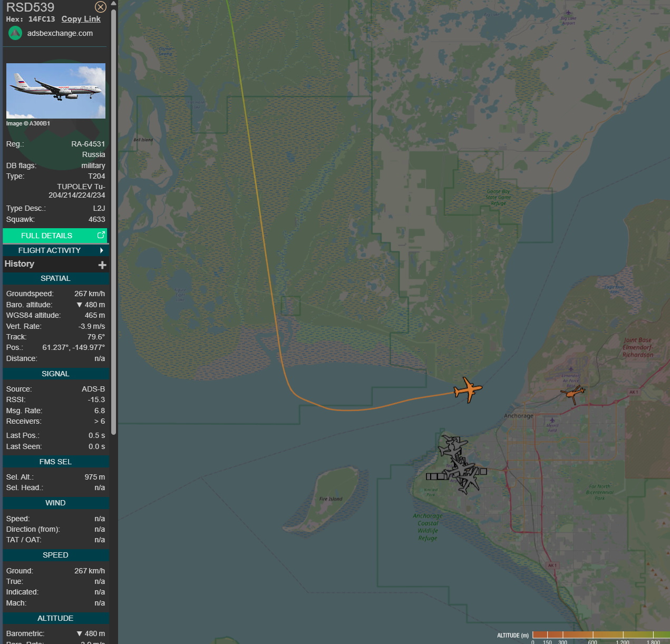Click the Far North Bicentennial Park label
Screen dimensions: 670x644
600,492
